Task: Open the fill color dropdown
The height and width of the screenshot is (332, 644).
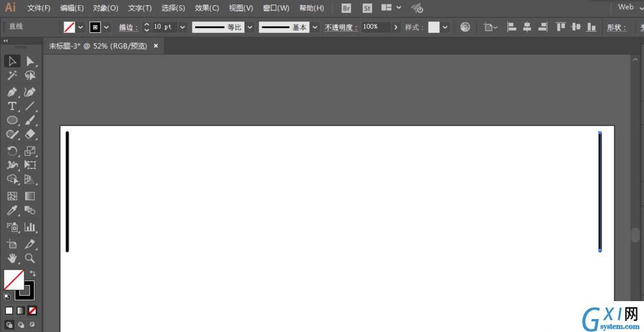Action: [81, 28]
